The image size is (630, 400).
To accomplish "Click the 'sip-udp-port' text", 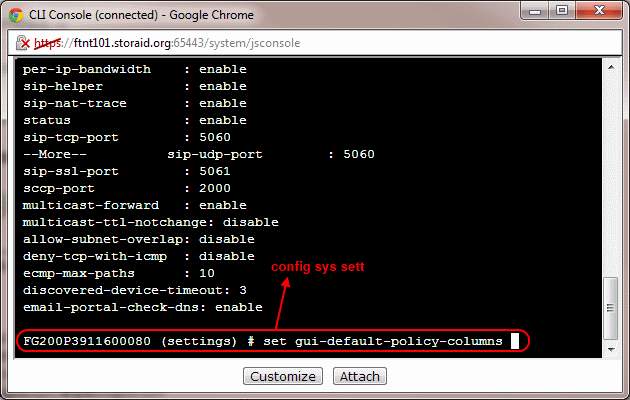I will point(215,154).
